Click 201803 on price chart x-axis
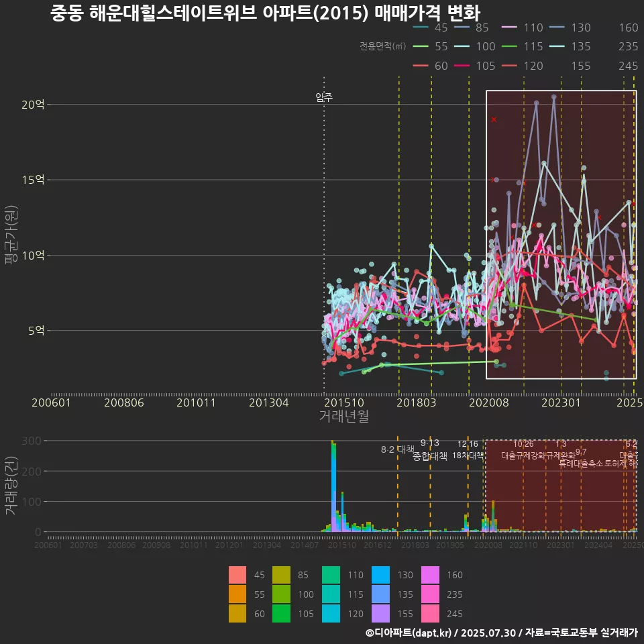644x644 pixels. (416, 402)
